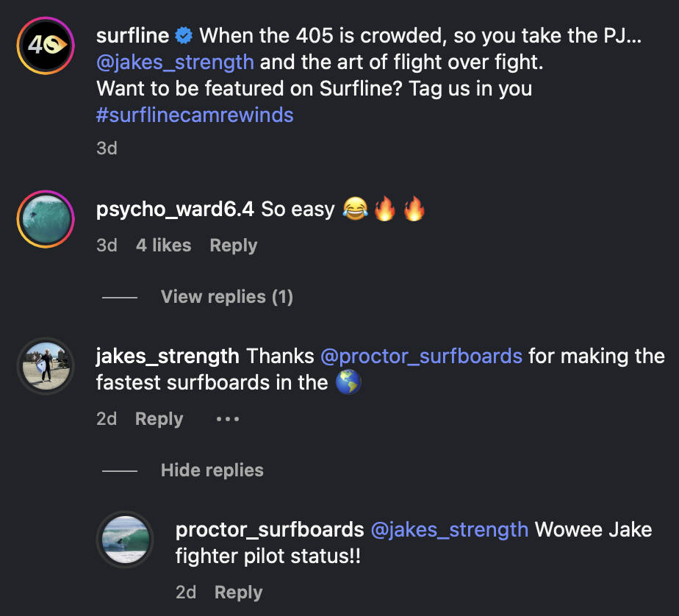Click jakes_strength's avatar thumbnail
This screenshot has width=679, height=616.
tap(46, 366)
